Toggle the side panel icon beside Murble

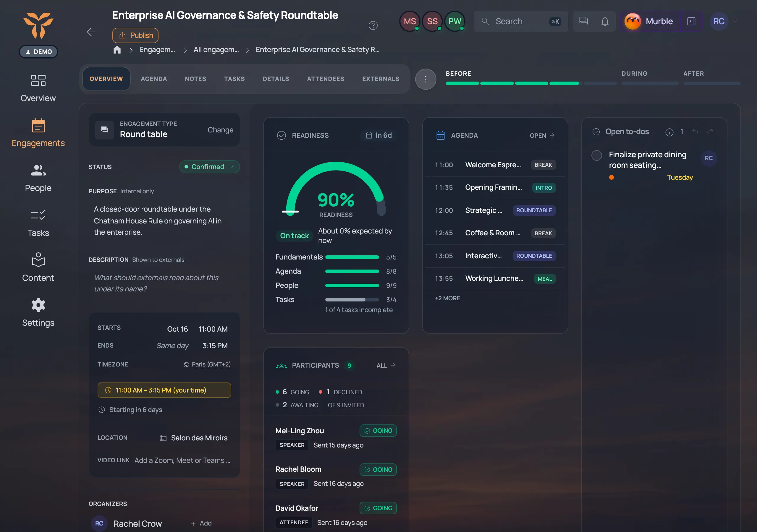pyautogui.click(x=691, y=21)
